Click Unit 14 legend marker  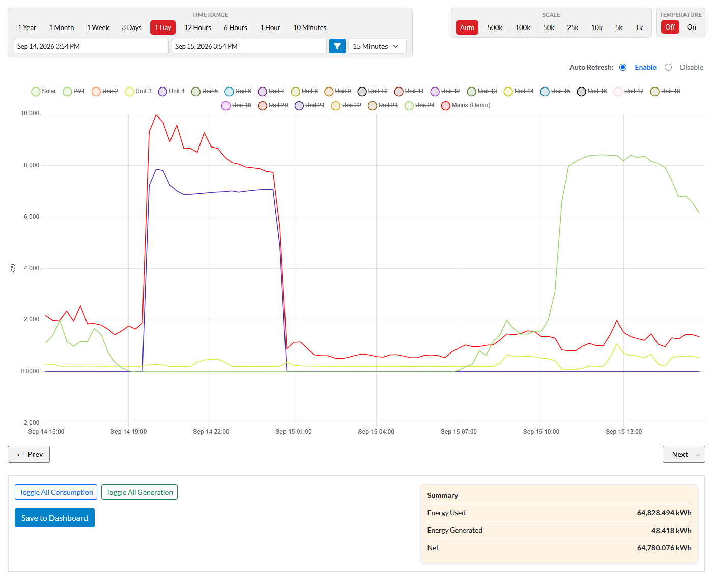508,92
